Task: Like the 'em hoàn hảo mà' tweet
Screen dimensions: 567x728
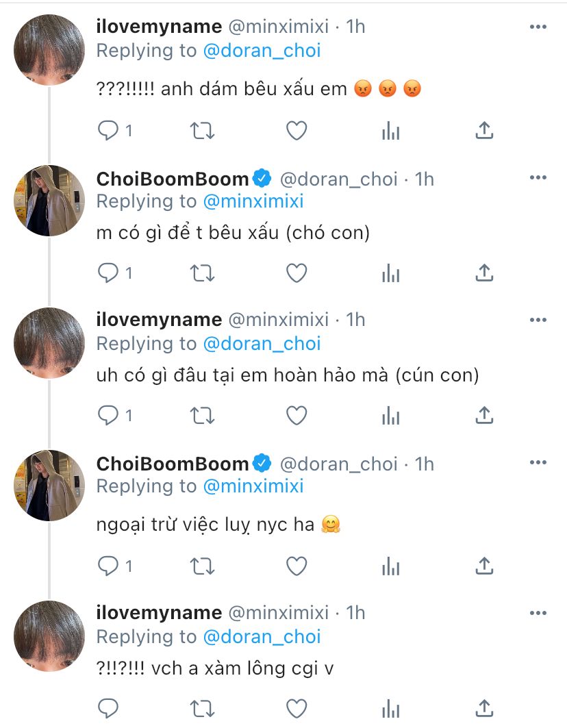Action: point(296,415)
